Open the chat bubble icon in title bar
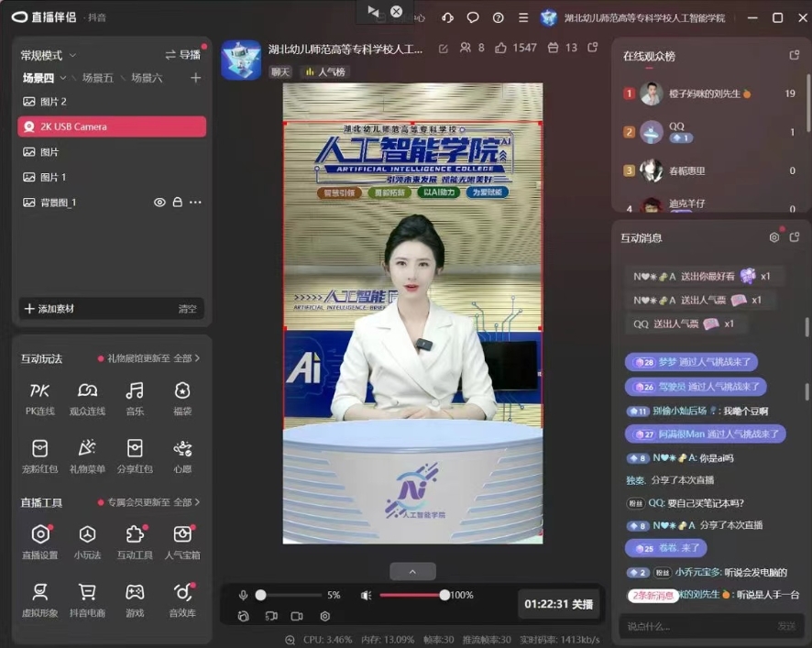 473,18
